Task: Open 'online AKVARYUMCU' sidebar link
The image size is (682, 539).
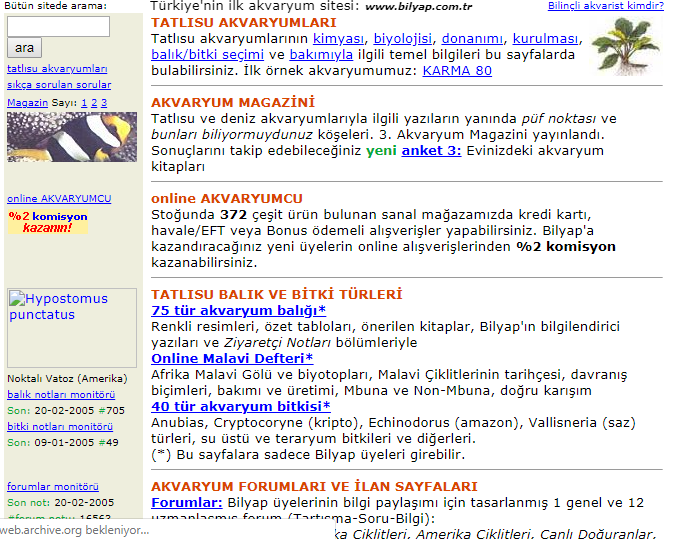Action: [x=59, y=199]
